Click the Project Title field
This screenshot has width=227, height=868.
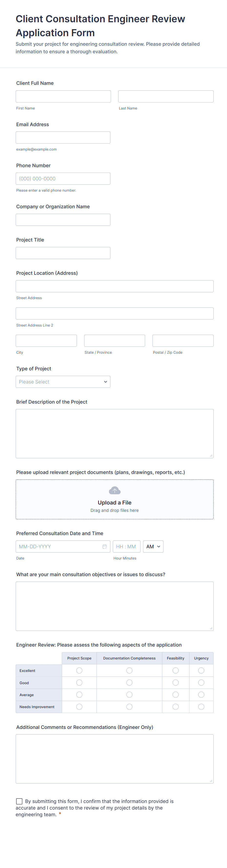(x=63, y=253)
